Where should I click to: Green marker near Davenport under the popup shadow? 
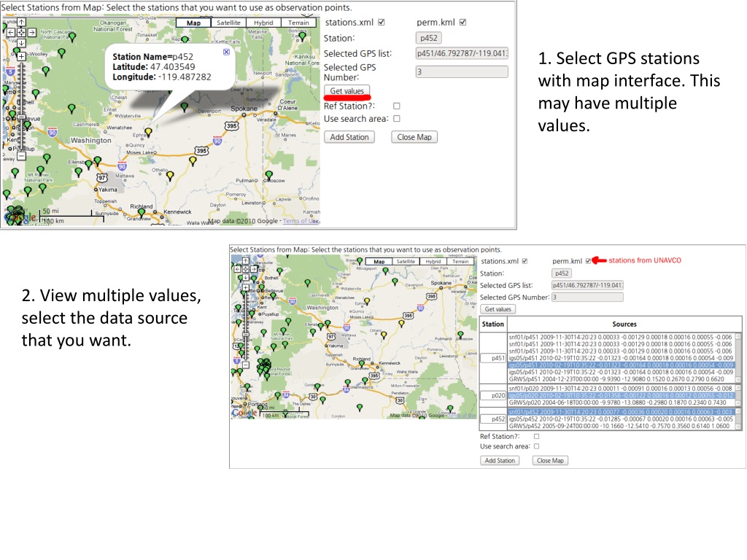pyautogui.click(x=185, y=107)
